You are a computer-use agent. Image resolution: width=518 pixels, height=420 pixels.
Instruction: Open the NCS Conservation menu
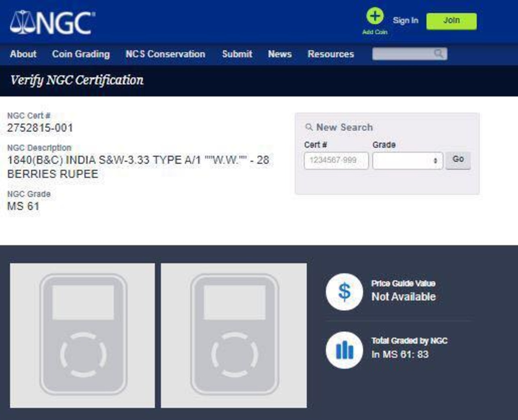165,54
